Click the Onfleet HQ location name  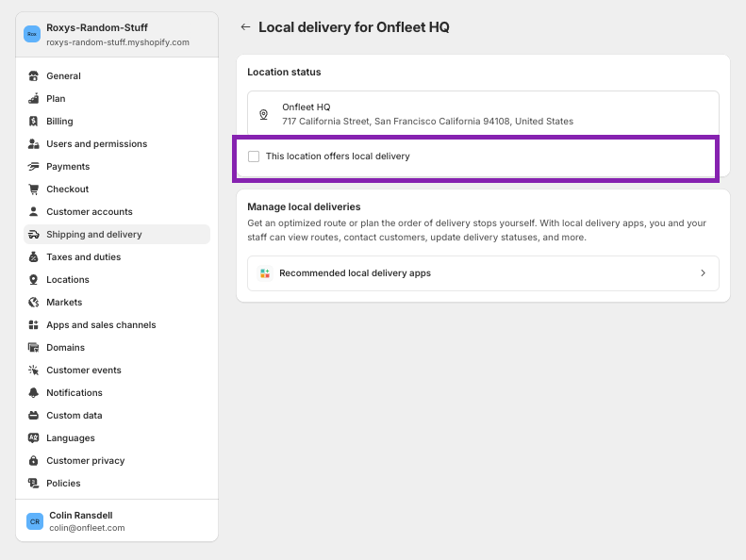pos(306,107)
